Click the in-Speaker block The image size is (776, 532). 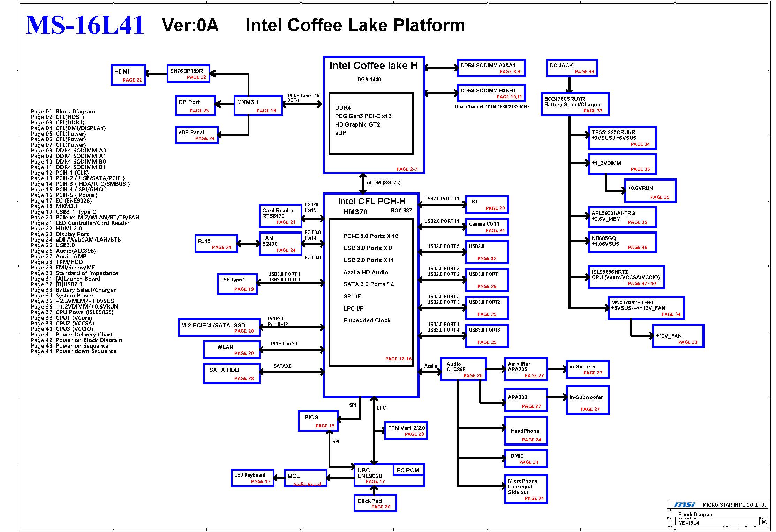[x=588, y=369]
